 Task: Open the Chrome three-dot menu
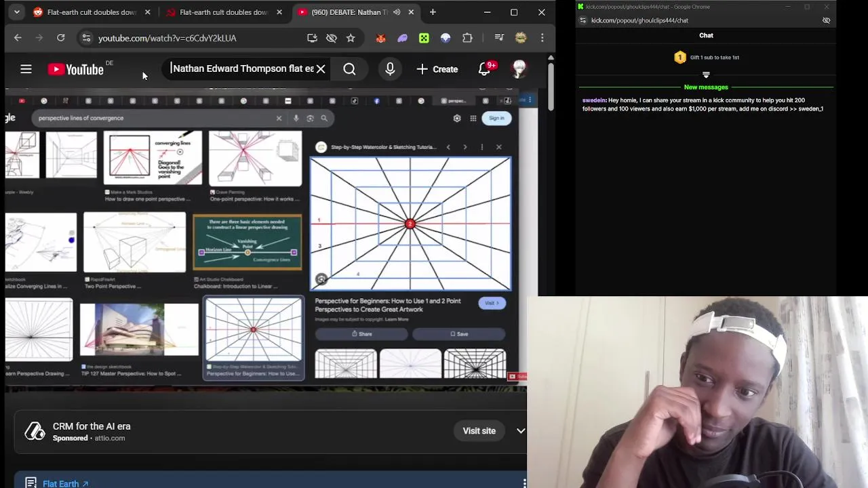point(542,38)
